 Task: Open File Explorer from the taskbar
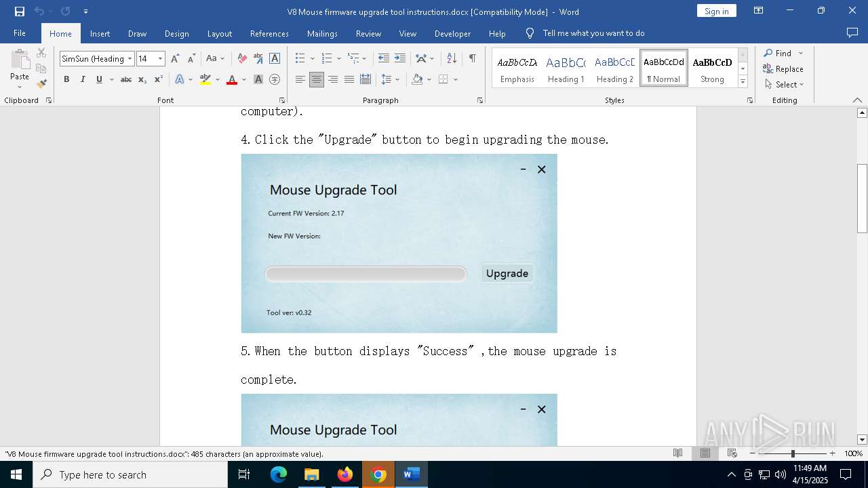(312, 474)
